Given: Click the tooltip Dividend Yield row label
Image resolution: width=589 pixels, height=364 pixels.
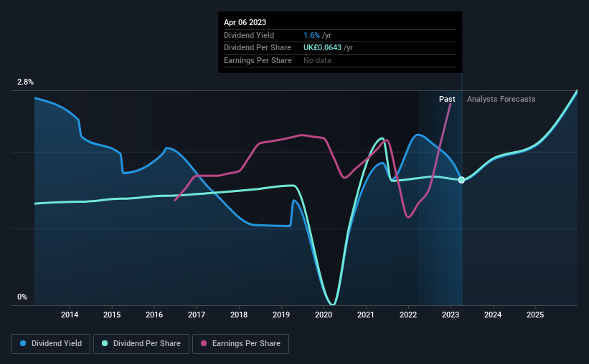Looking at the screenshot, I should (x=249, y=35).
